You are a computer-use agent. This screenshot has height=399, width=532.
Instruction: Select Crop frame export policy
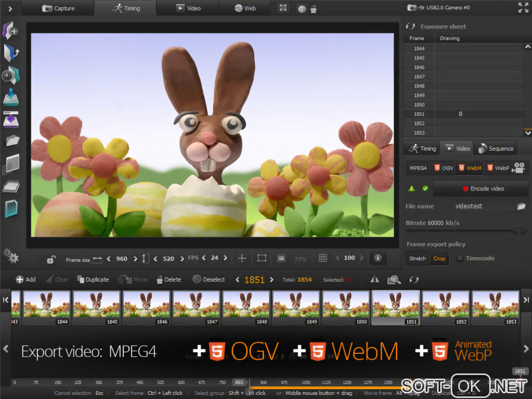(439, 258)
